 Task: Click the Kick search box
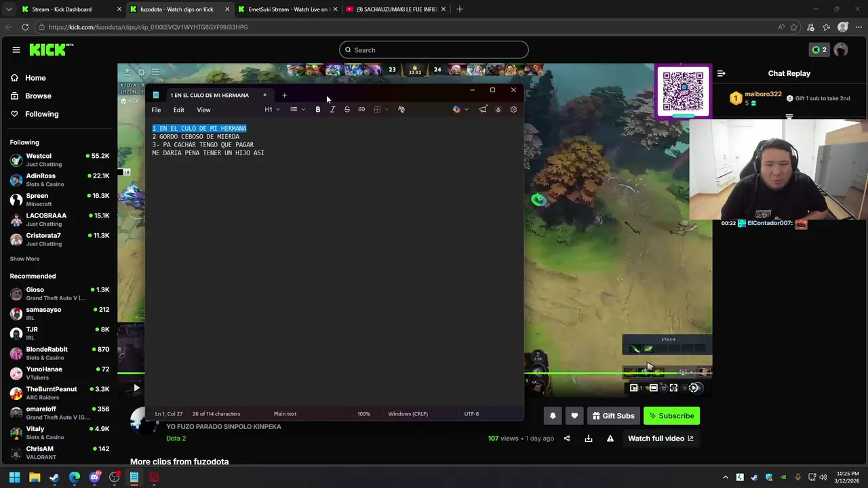pyautogui.click(x=434, y=49)
